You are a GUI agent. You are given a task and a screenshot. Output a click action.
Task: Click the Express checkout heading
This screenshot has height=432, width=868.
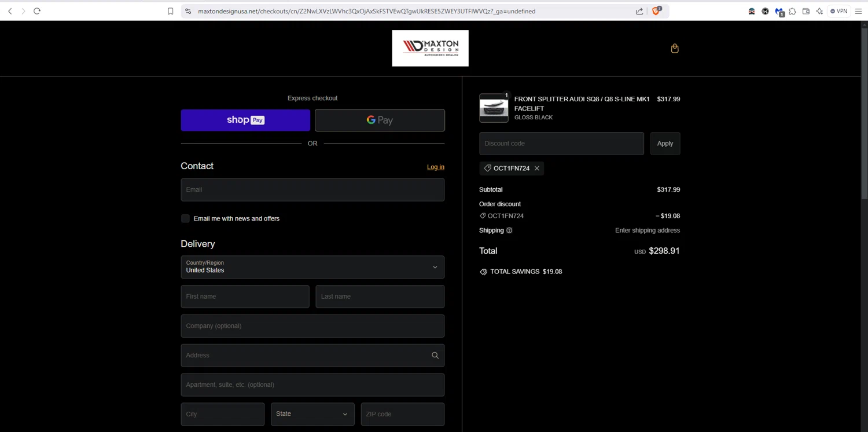click(x=312, y=98)
